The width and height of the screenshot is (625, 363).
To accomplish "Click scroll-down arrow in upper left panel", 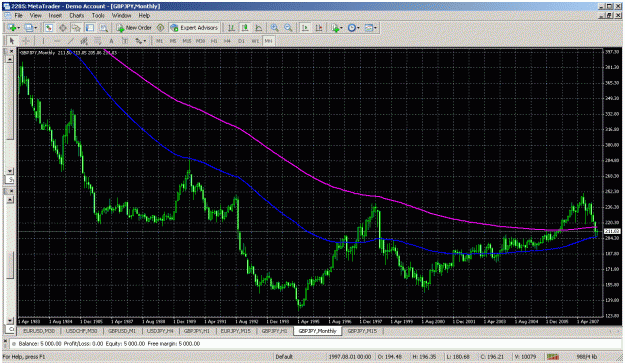I will [x=10, y=171].
